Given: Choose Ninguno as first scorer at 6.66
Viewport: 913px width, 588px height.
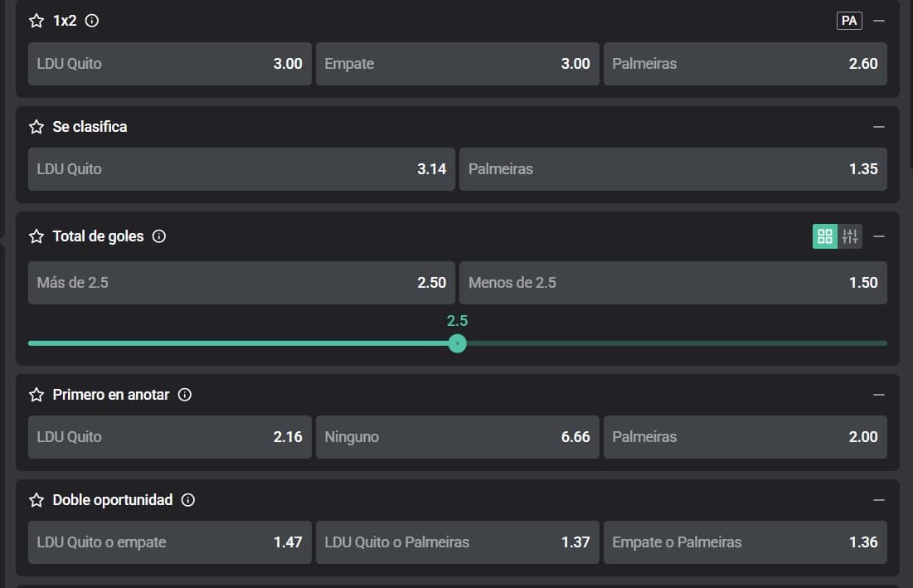Looking at the screenshot, I should pos(457,437).
